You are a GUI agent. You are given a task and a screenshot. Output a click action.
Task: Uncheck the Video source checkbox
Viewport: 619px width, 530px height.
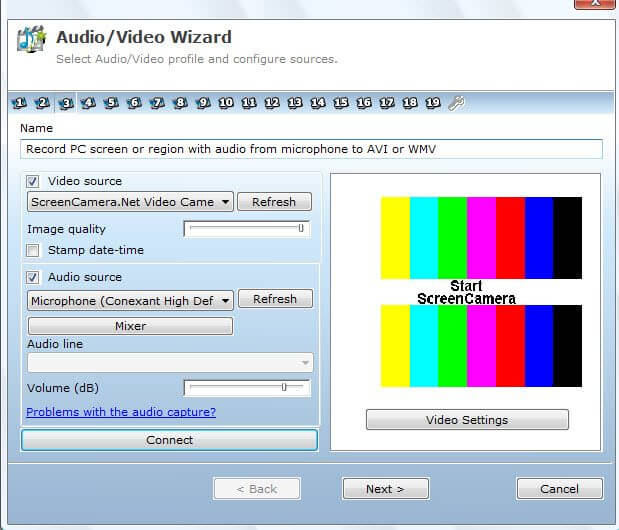tap(32, 182)
